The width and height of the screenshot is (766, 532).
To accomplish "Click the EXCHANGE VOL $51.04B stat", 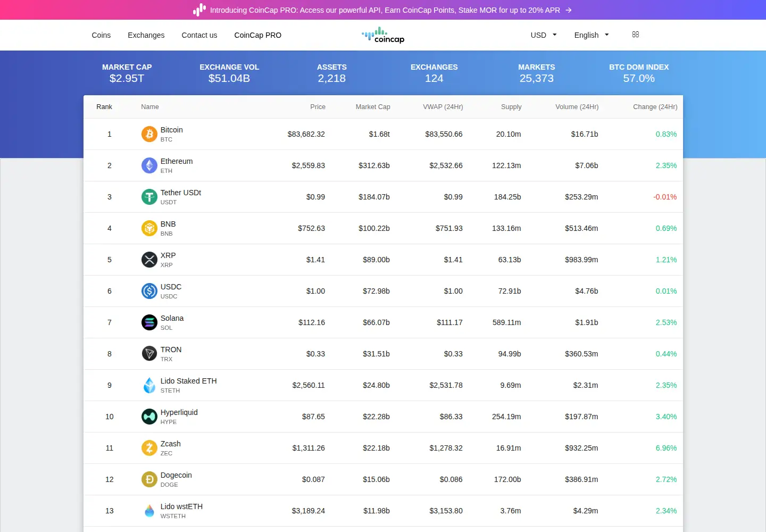I will coord(229,73).
